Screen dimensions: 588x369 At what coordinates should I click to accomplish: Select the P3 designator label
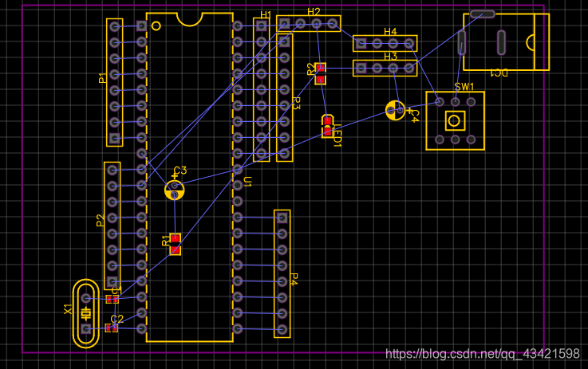tap(296, 103)
